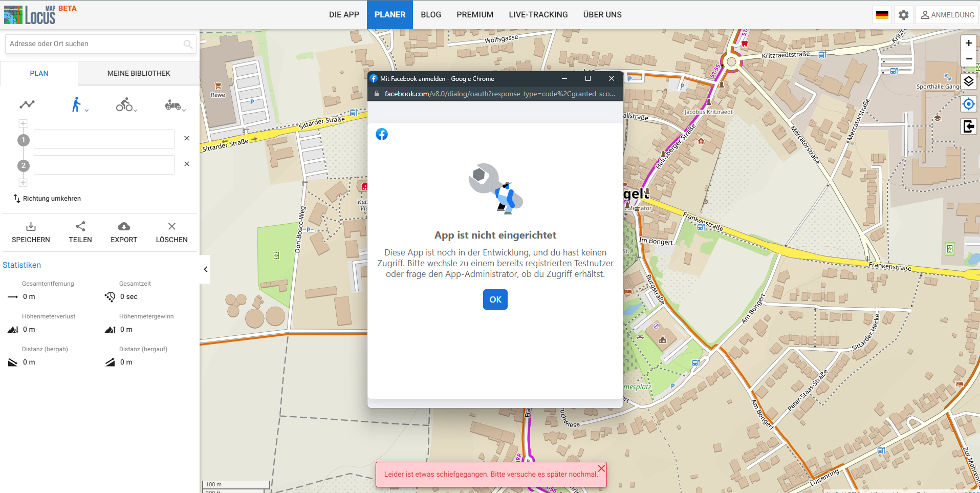Open the Premium menu item
The width and height of the screenshot is (980, 493).
coord(475,15)
